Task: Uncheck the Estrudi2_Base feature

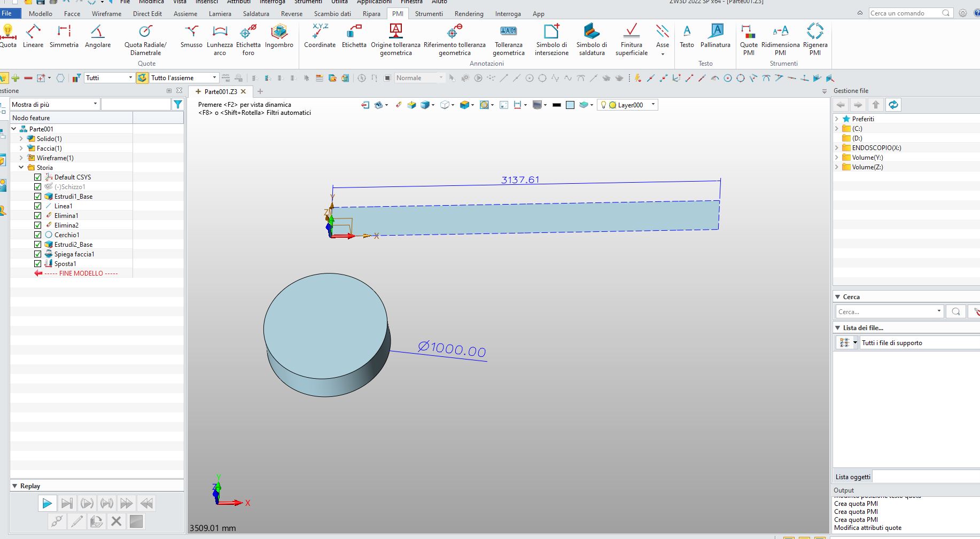Action: point(37,245)
